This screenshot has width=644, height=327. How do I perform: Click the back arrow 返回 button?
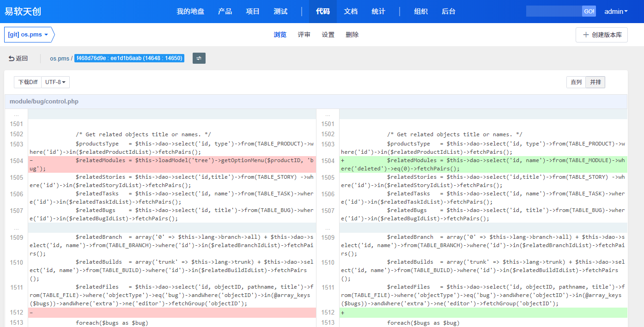[x=18, y=58]
